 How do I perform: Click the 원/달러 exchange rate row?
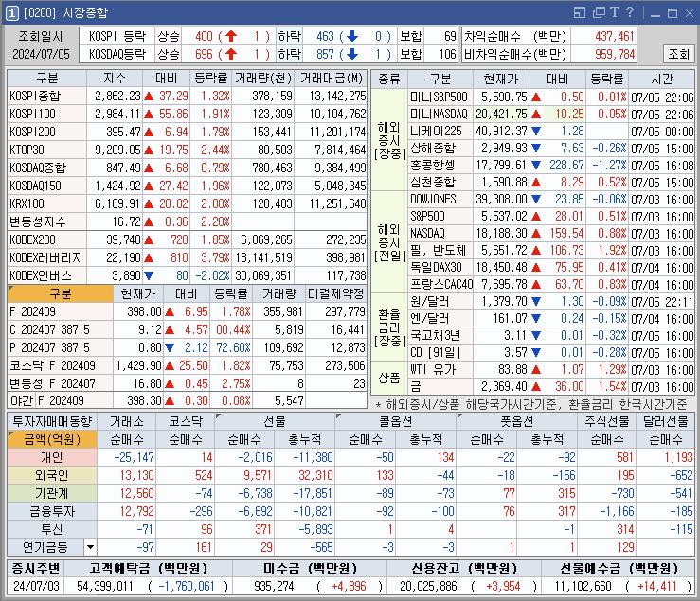pos(551,302)
